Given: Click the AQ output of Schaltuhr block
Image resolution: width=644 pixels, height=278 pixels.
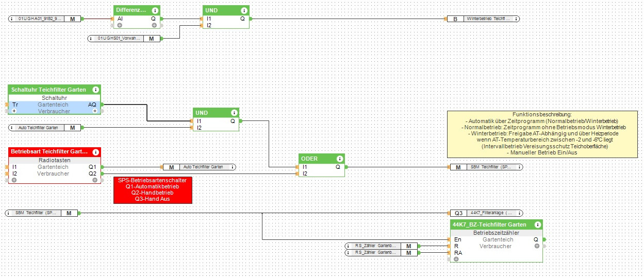Looking at the screenshot, I should coord(92,105).
